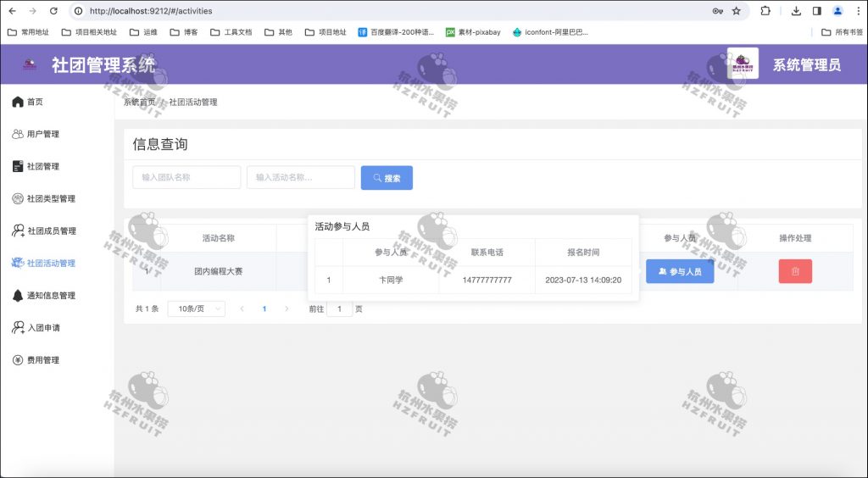
Task: Click the 系统首页 breadcrumb link
Action: click(140, 102)
